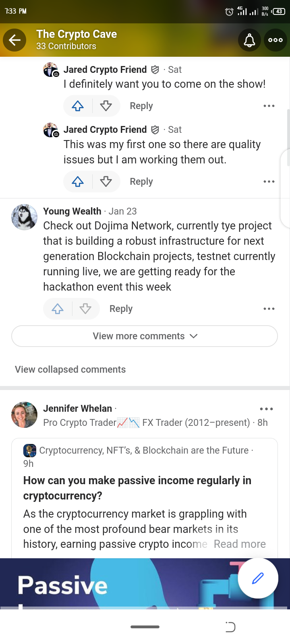Downvote Young Wealth's Dojima Network comment
The width and height of the screenshot is (290, 644).
pos(85,309)
